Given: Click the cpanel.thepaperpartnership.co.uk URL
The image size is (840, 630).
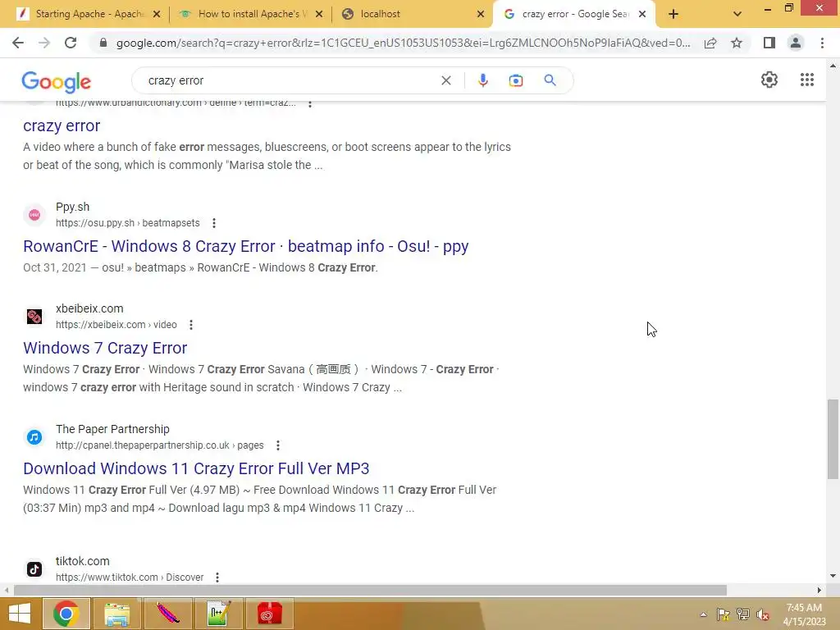Looking at the screenshot, I should point(160,445).
